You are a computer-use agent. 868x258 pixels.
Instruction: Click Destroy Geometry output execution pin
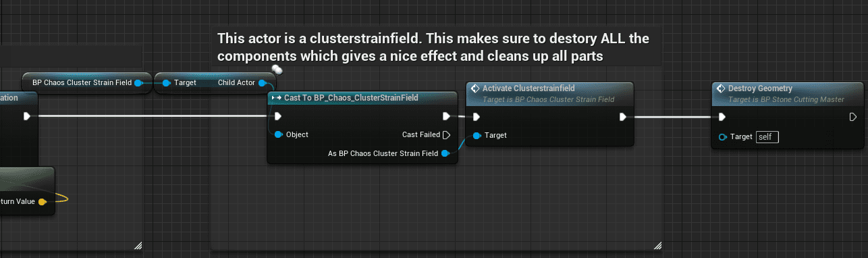point(853,117)
